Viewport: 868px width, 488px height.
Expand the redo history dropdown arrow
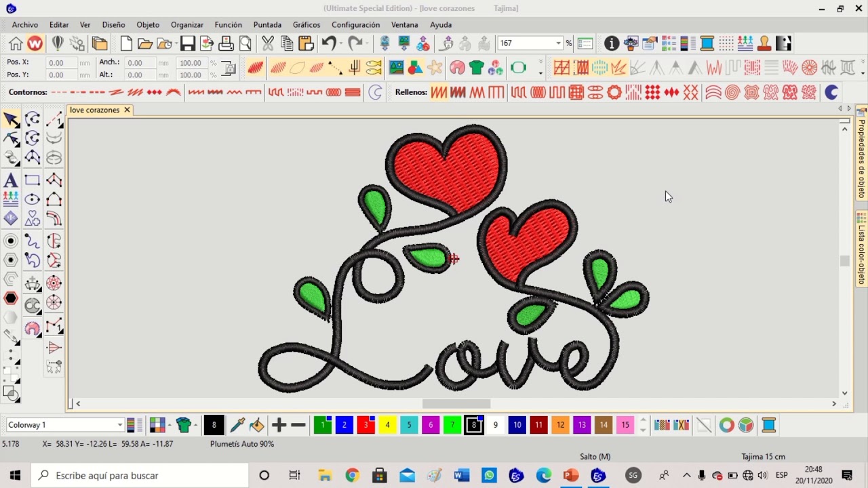[x=368, y=43]
